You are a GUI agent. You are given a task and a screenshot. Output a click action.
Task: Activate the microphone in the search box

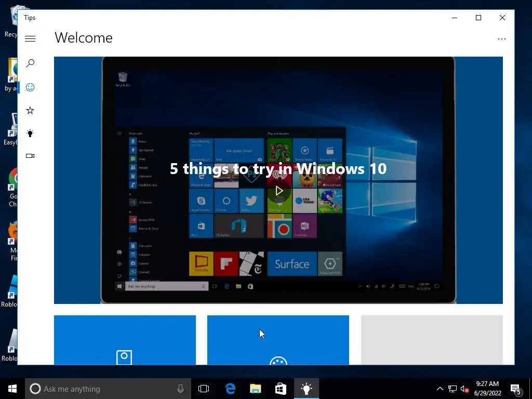(180, 389)
